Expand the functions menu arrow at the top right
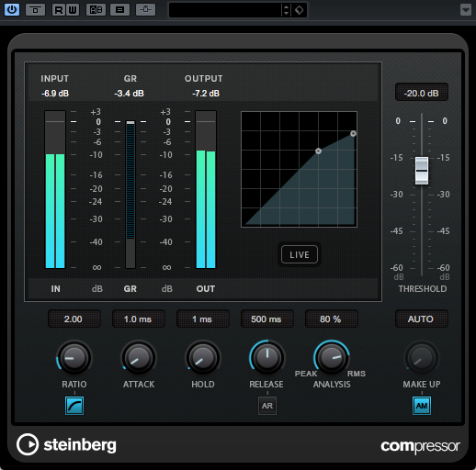This screenshot has height=470, width=476. (466, 10)
